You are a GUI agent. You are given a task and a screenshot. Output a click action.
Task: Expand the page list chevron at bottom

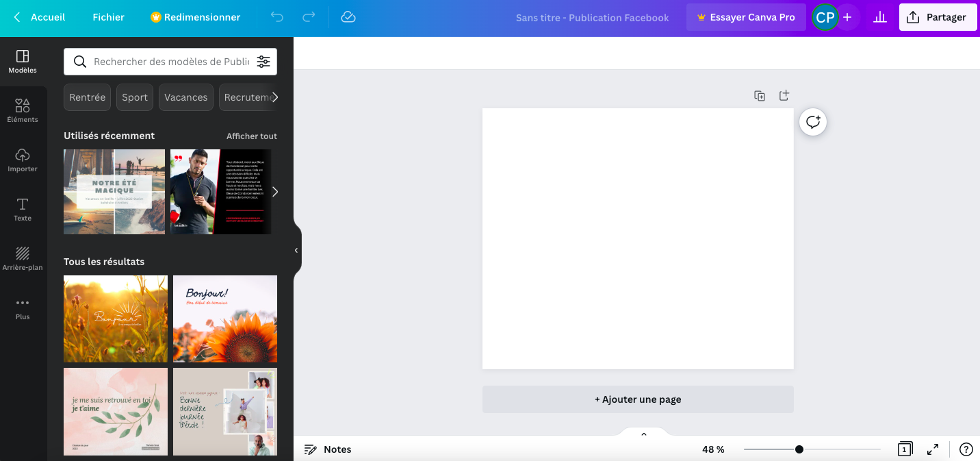(x=643, y=434)
